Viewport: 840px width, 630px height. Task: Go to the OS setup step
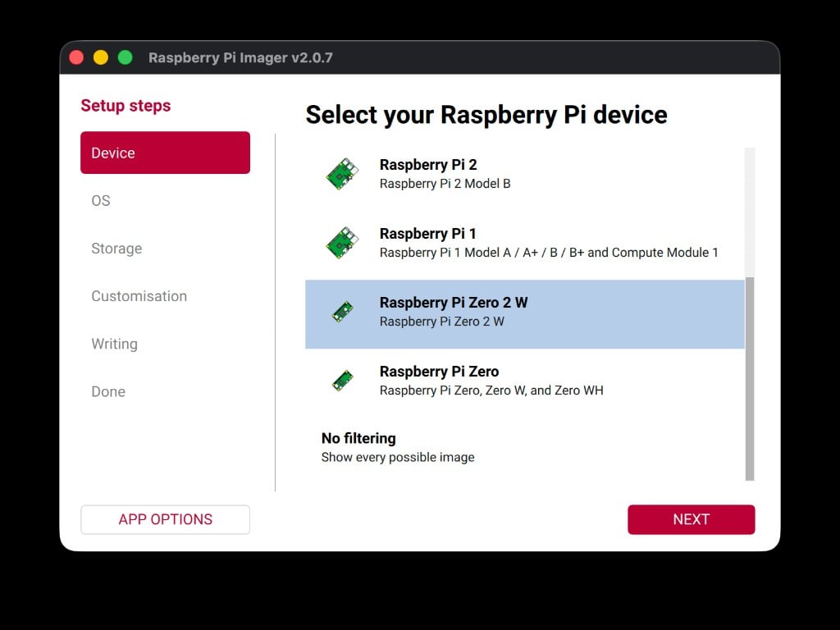pyautogui.click(x=101, y=200)
